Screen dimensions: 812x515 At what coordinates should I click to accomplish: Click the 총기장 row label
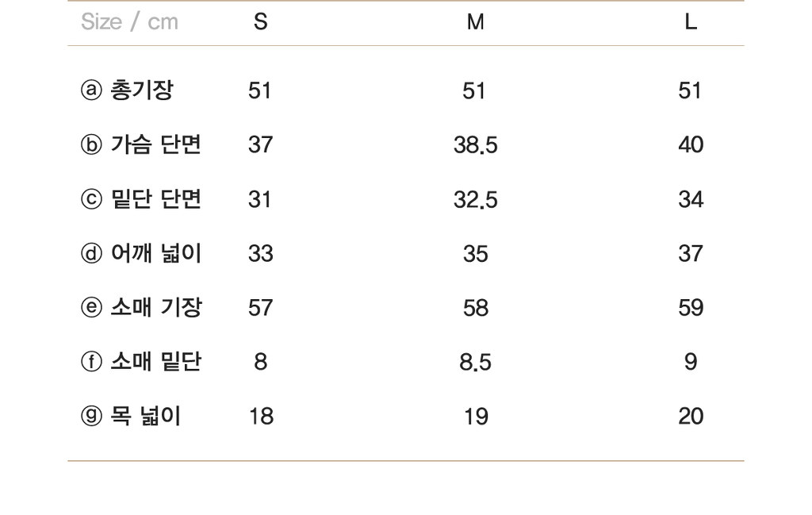[x=142, y=90]
